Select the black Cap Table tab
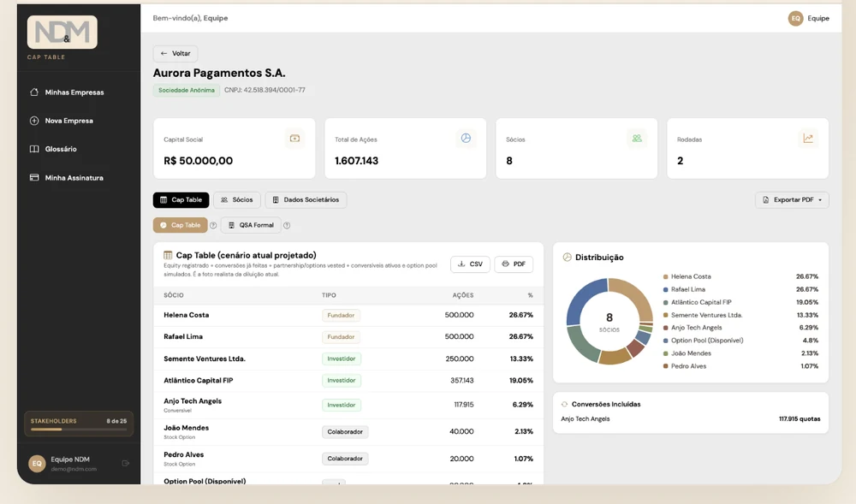This screenshot has height=504, width=856. coord(181,199)
